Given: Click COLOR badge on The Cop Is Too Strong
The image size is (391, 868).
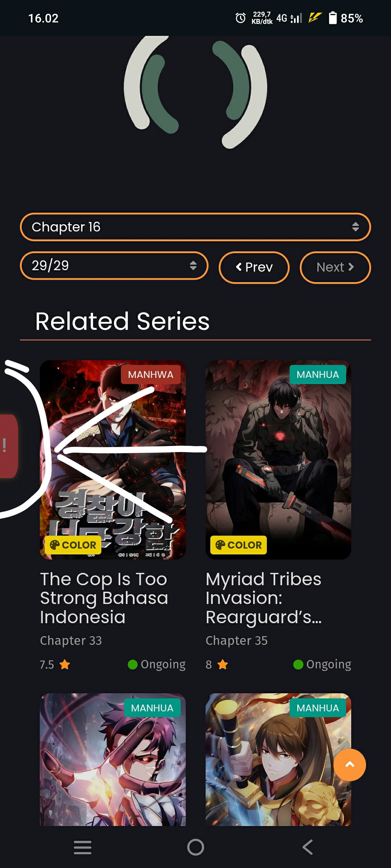Looking at the screenshot, I should click(x=73, y=545).
